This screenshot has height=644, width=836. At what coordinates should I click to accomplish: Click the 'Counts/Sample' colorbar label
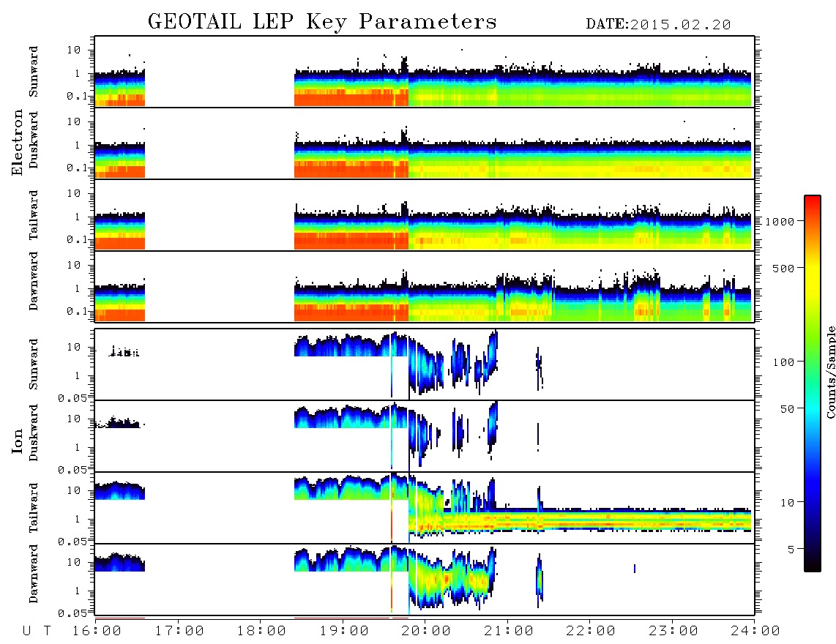click(x=830, y=372)
